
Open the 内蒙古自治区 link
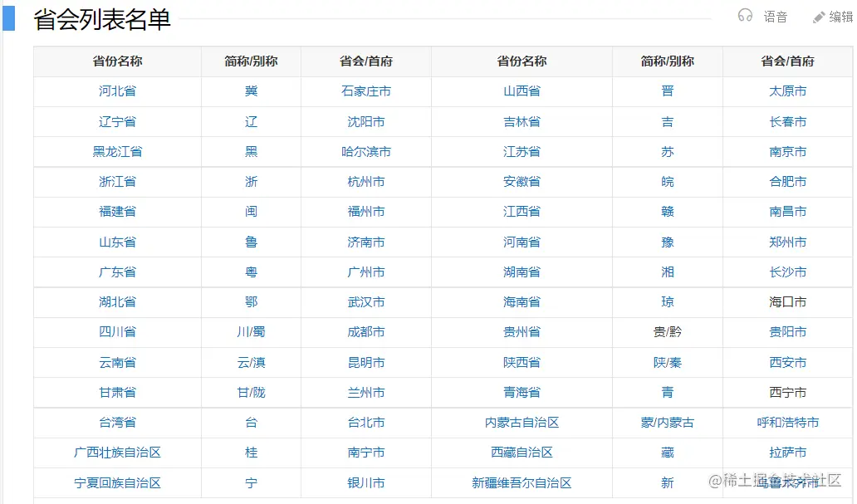[x=522, y=423]
